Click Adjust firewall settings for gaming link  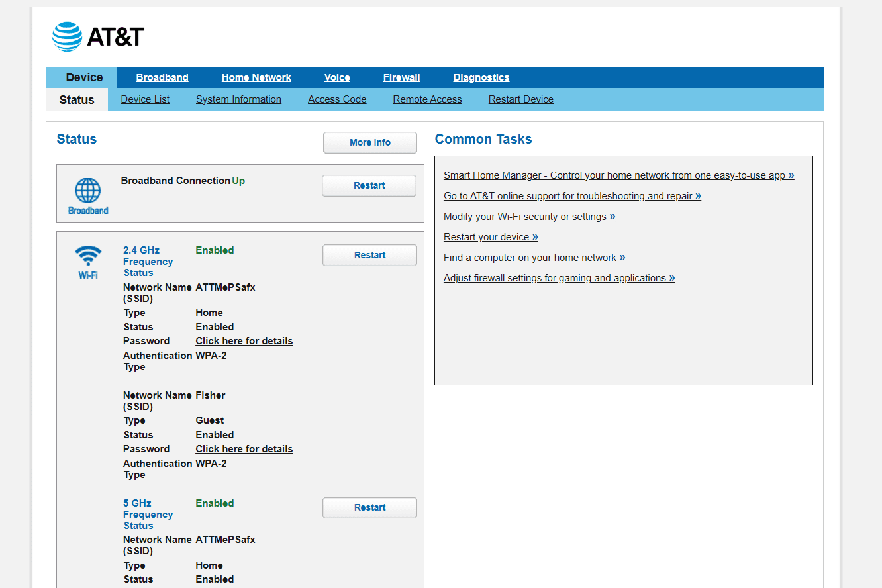click(x=559, y=278)
